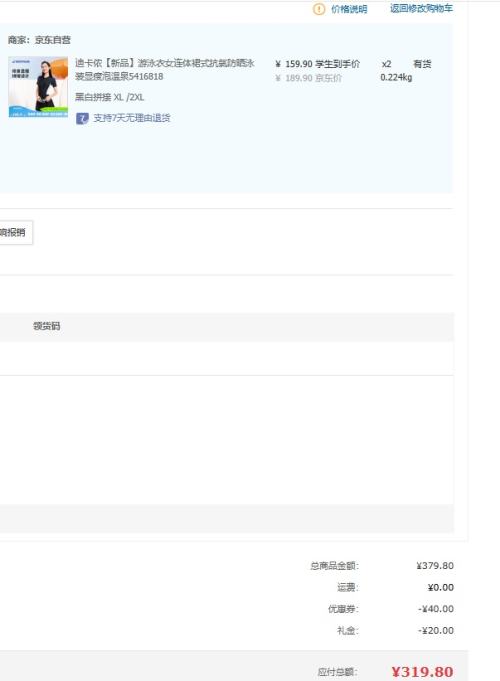Go back via 返回修改购物车 link

tap(421, 8)
